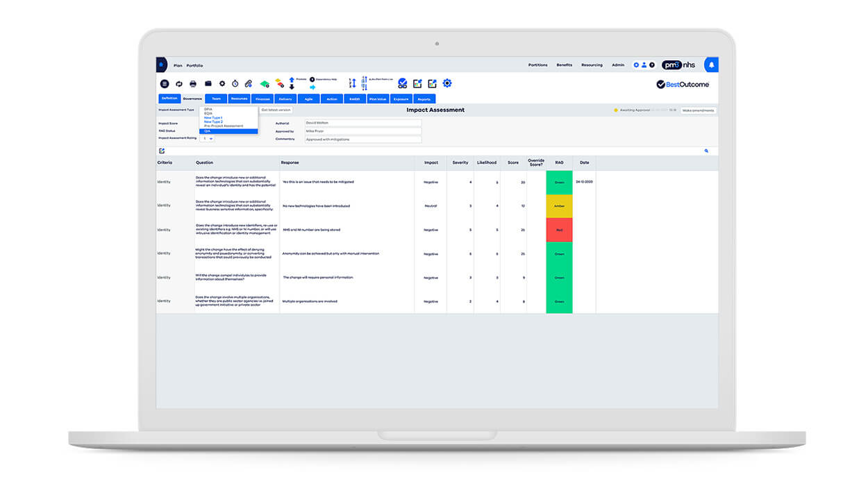This screenshot has width=868, height=486.
Task: Click the edit icon above Criteria column
Action: pyautogui.click(x=162, y=151)
